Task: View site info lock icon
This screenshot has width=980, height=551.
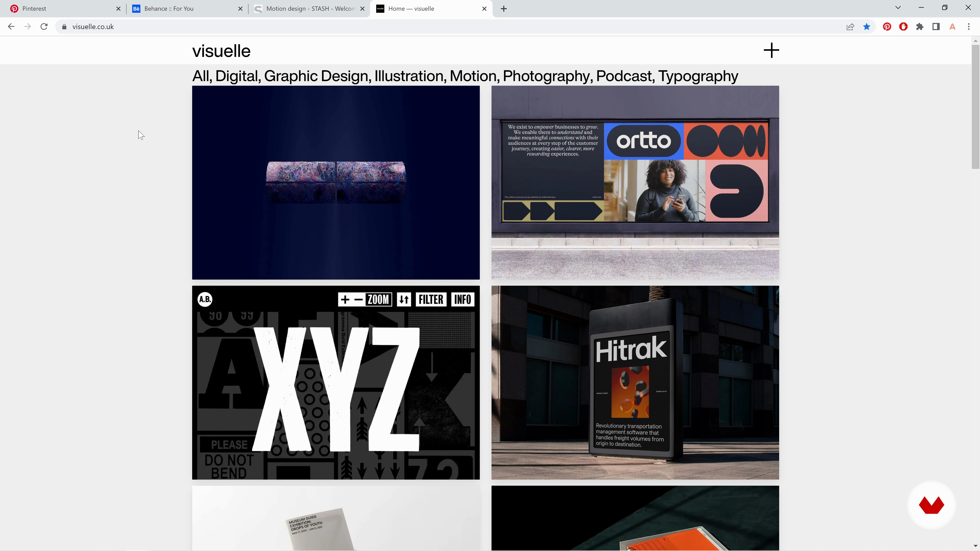Action: click(x=64, y=27)
